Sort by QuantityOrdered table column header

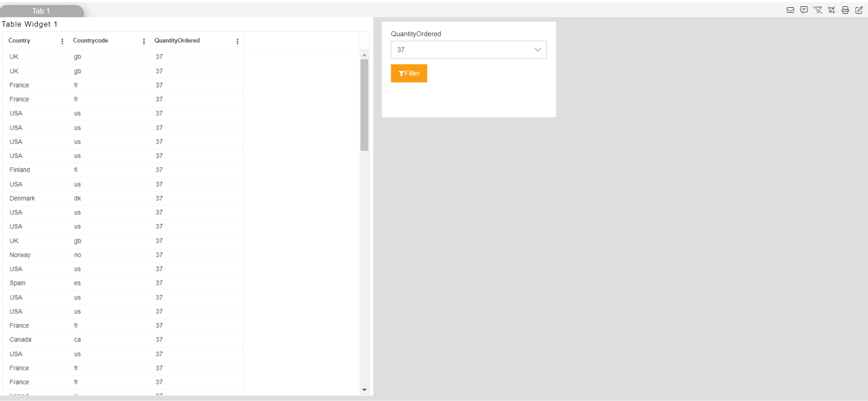pyautogui.click(x=177, y=41)
